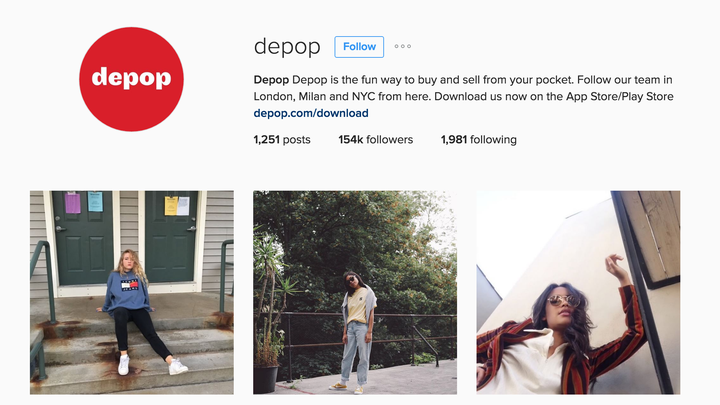Click the yellow flyer on the right door

pos(171,206)
